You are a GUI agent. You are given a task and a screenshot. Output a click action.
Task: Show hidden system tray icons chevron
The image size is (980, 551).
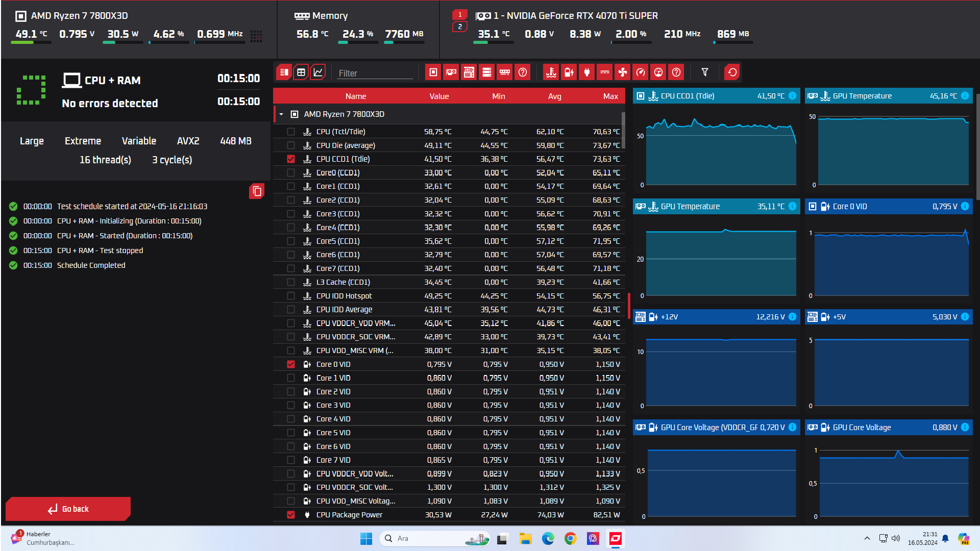coord(867,538)
